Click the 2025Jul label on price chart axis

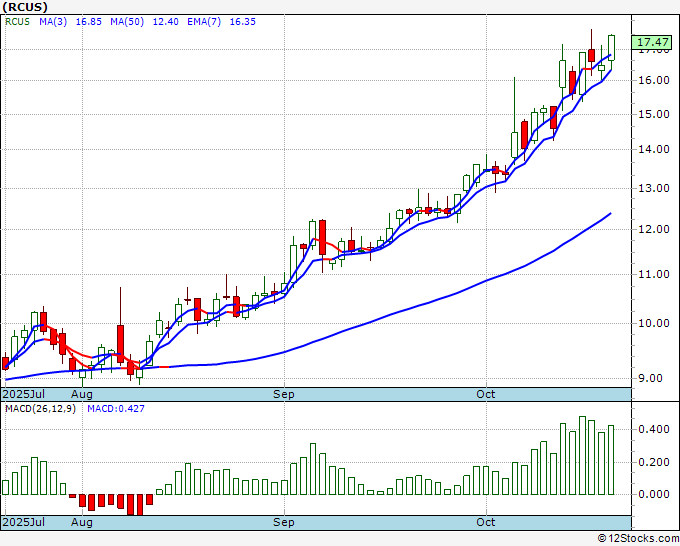click(24, 394)
